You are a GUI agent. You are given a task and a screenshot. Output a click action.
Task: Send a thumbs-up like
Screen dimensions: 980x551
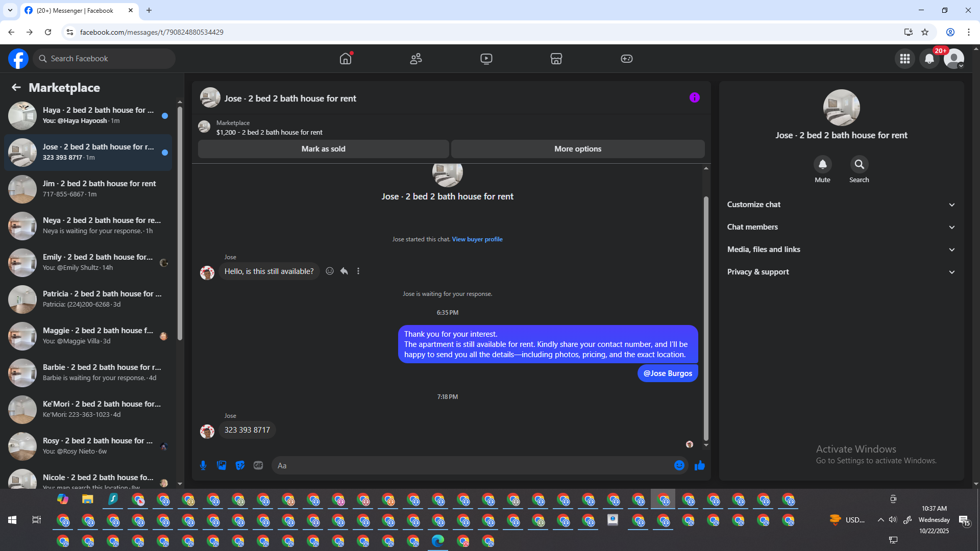pos(700,465)
